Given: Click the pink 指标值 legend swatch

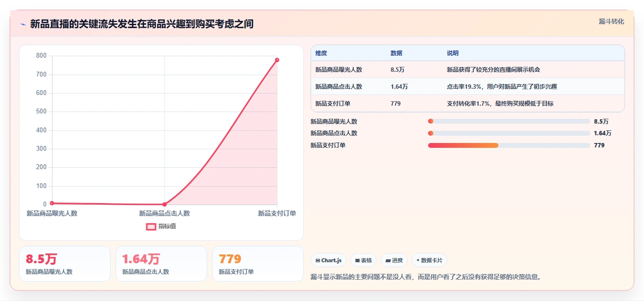Looking at the screenshot, I should pos(151,226).
